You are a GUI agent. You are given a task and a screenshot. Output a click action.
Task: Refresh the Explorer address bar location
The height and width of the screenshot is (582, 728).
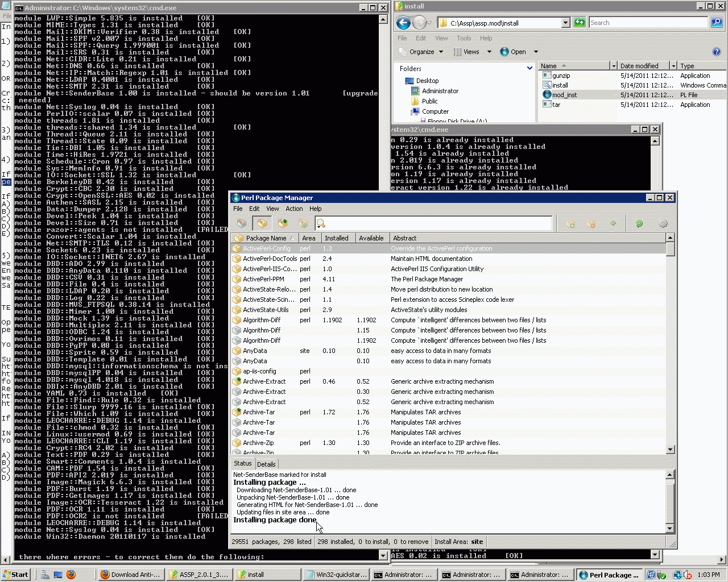(x=580, y=23)
